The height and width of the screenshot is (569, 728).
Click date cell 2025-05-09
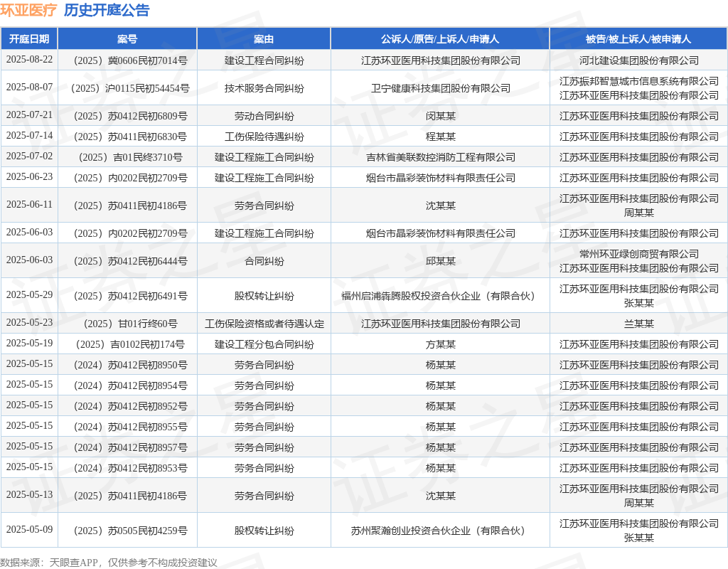[x=29, y=529]
